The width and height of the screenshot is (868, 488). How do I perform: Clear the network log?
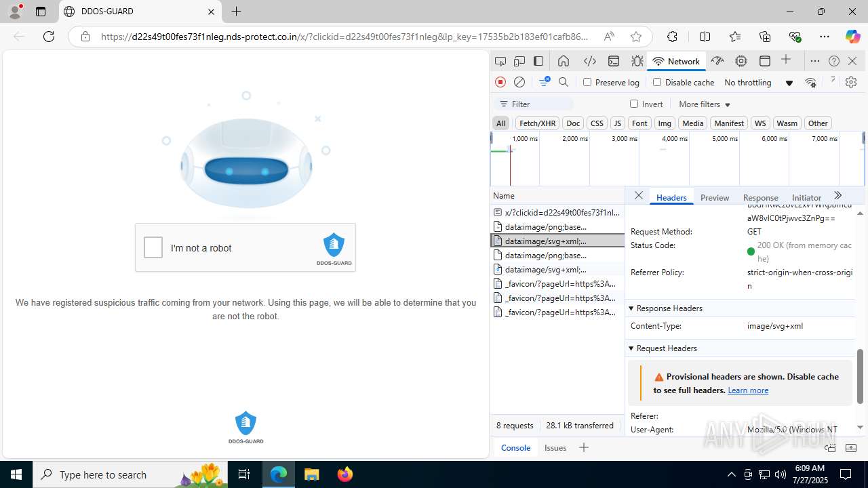click(519, 82)
